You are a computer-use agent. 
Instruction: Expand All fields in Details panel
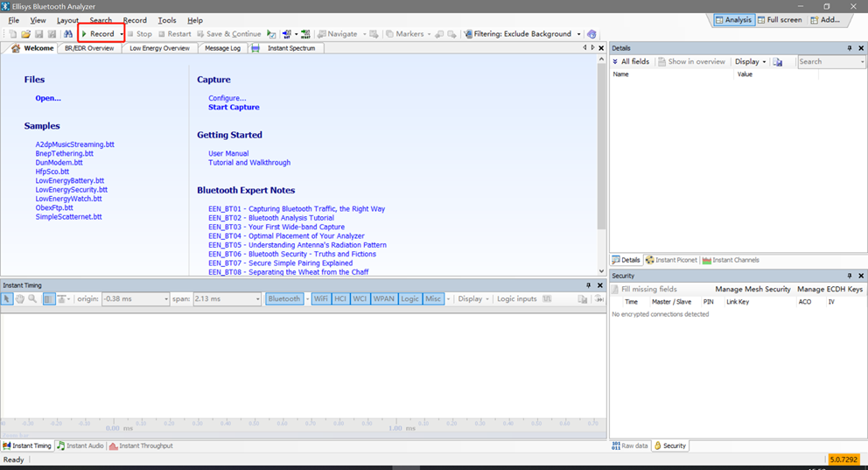pos(631,61)
